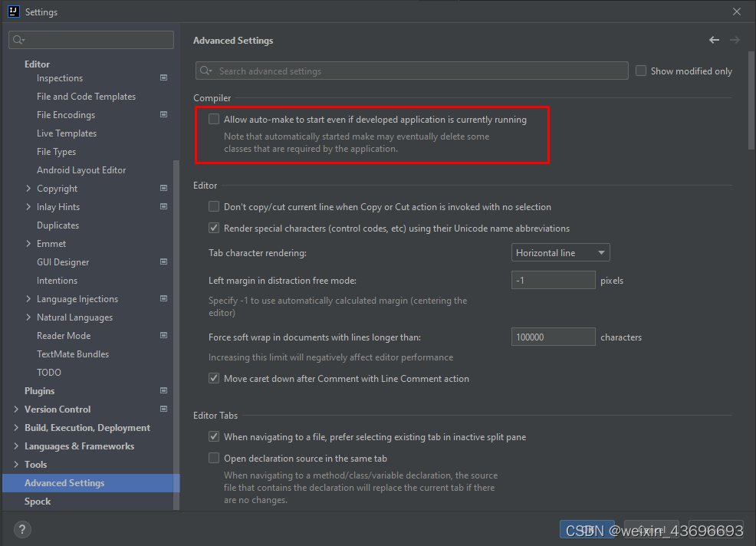Screen dimensions: 756x546
Task: Open File Types settings
Action: click(57, 151)
